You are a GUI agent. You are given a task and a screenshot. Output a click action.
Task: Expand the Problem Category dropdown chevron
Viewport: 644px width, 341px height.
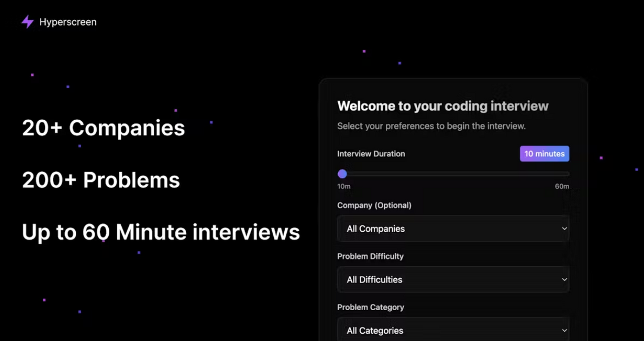(x=564, y=330)
